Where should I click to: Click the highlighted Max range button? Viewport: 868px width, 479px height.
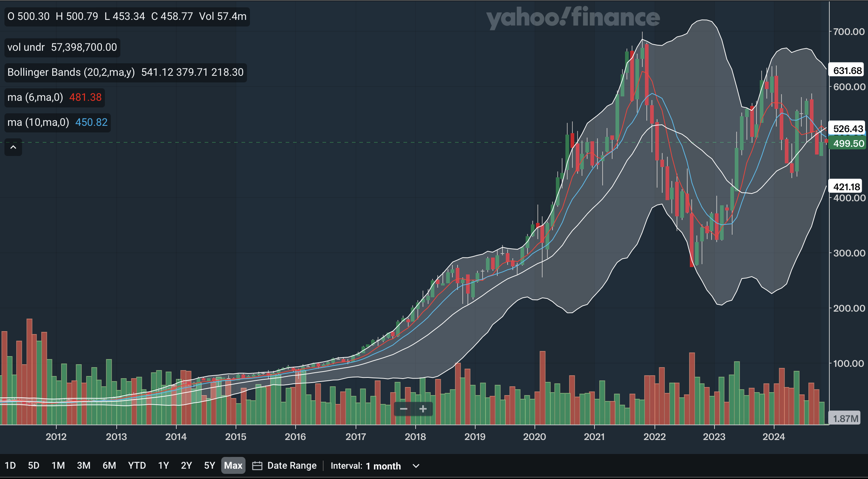(233, 466)
